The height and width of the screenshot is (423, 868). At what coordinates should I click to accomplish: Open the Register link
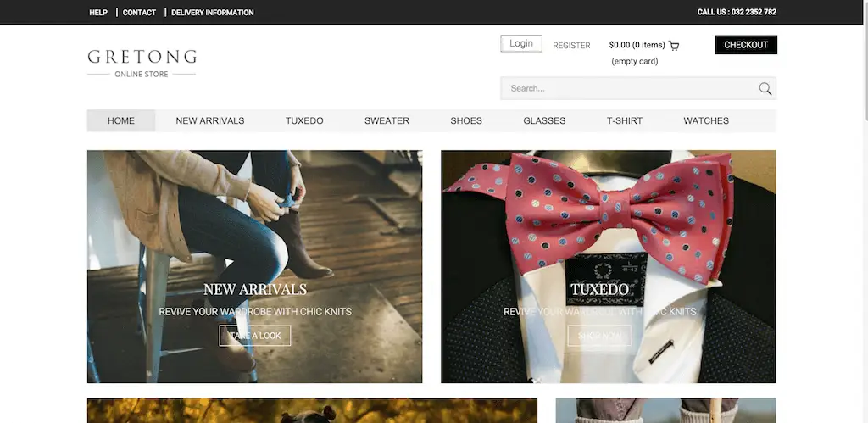pyautogui.click(x=571, y=46)
